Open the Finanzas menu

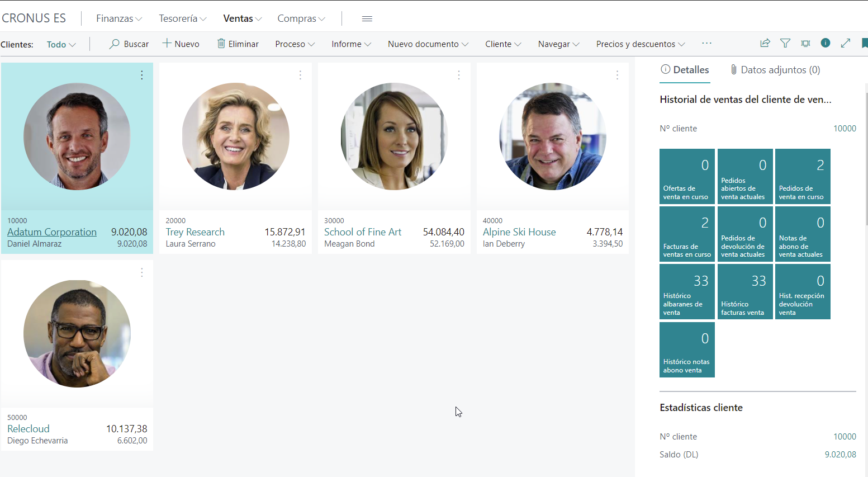(x=119, y=18)
